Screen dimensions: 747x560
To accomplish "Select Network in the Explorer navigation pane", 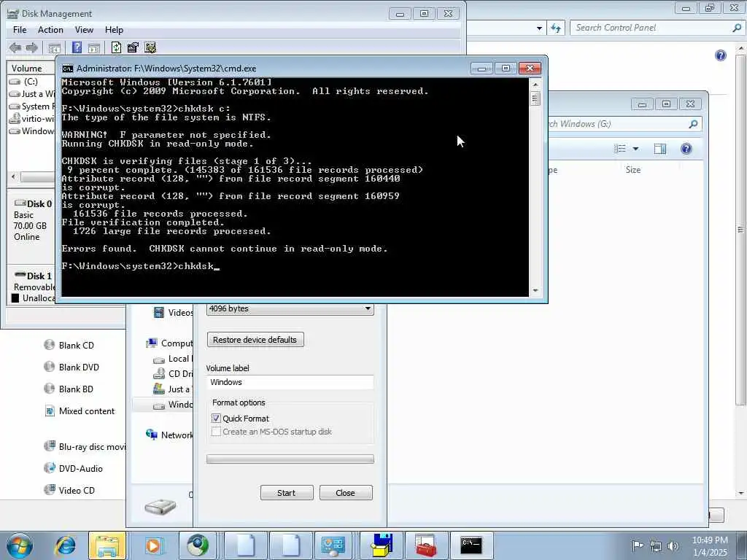I will tap(169, 435).
